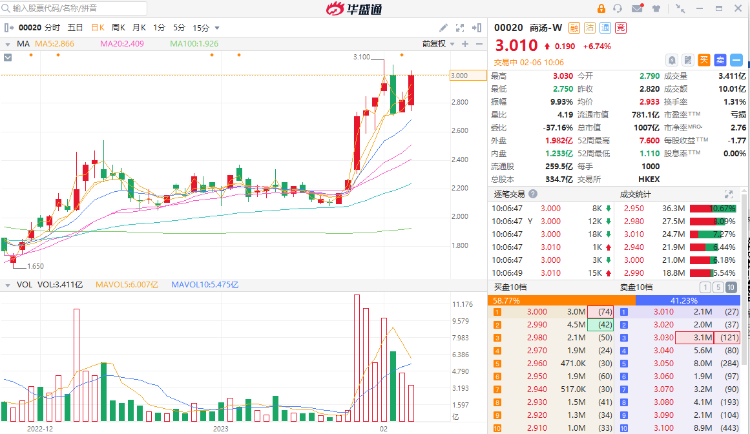750x434 pixels.
Task: Set a price alert bell icon
Action: tap(672, 60)
